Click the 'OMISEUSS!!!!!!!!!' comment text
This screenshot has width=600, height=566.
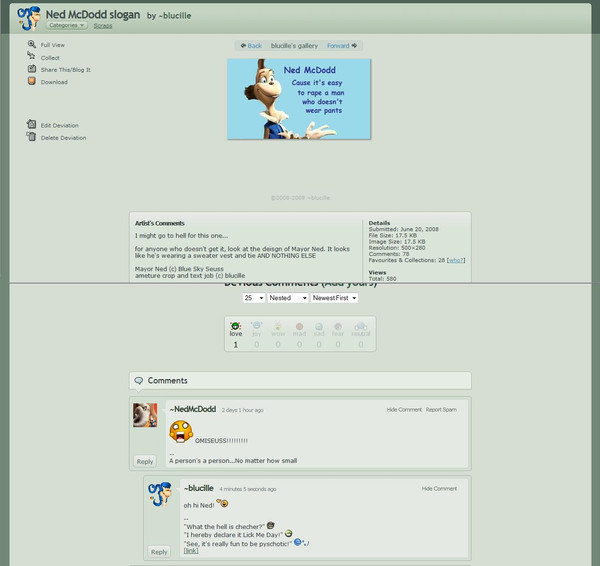221,441
